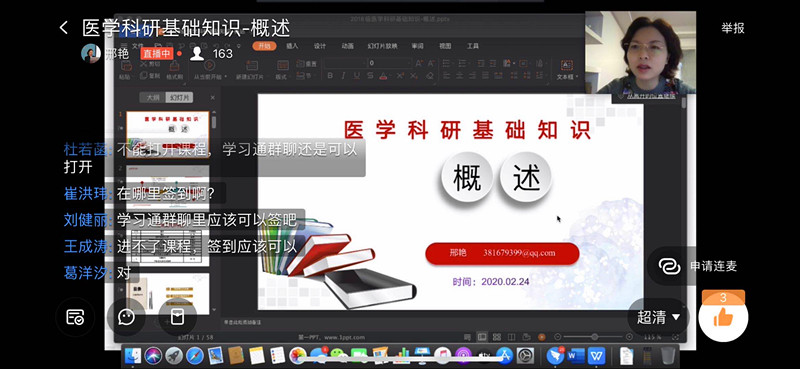Switch slide panel to 幻灯片 tab
Viewport: 800px width, 369px height.
click(x=180, y=97)
